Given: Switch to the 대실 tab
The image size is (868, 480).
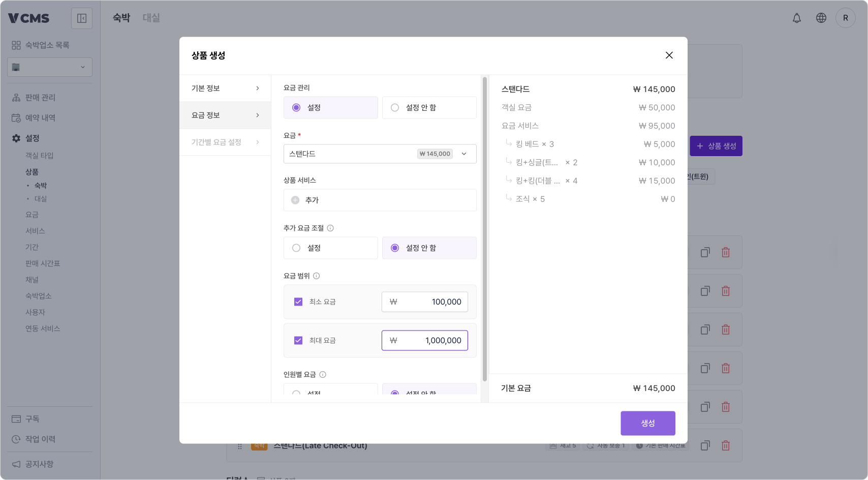Looking at the screenshot, I should (151, 17).
